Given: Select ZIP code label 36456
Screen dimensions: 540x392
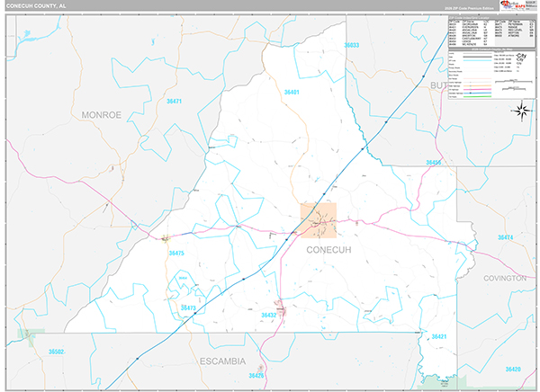Looking at the screenshot, I should [434, 163].
